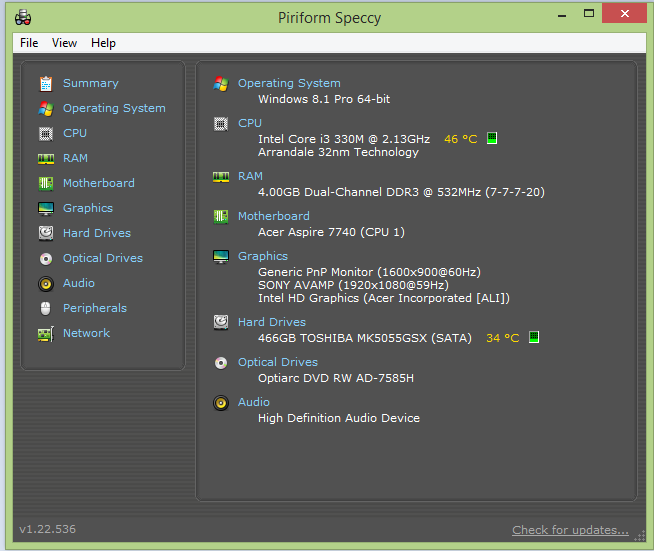Click the Graphics icon in summary panel
Image resolution: width=654 pixels, height=551 pixels.
[221, 257]
